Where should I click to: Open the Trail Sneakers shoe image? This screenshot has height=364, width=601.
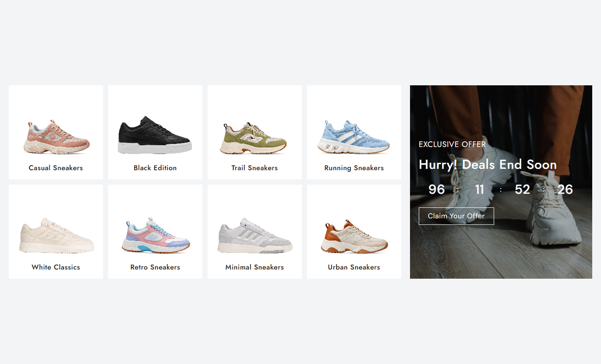255,138
